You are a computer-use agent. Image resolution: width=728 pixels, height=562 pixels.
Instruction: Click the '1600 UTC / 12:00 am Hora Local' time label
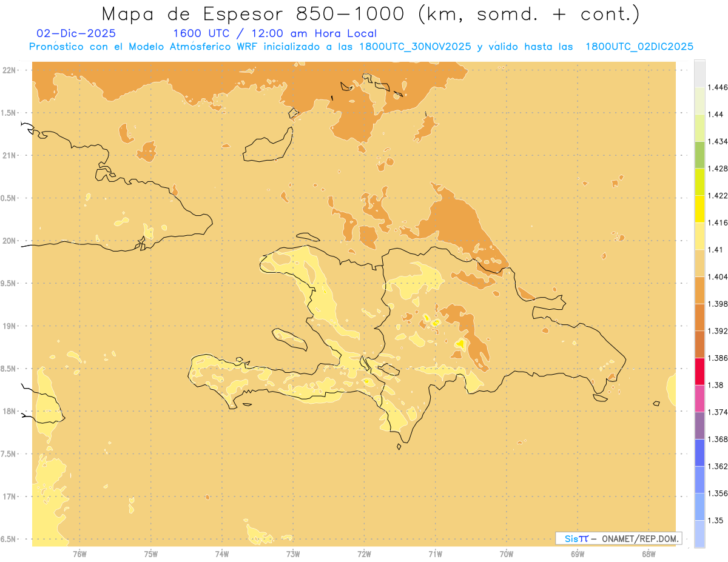pos(275,33)
